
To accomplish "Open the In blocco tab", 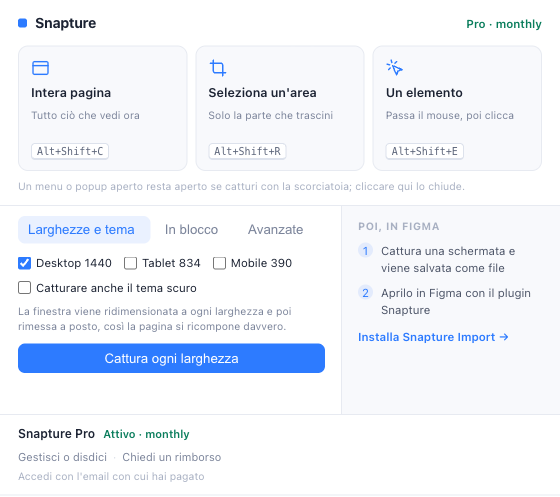I will [191, 230].
